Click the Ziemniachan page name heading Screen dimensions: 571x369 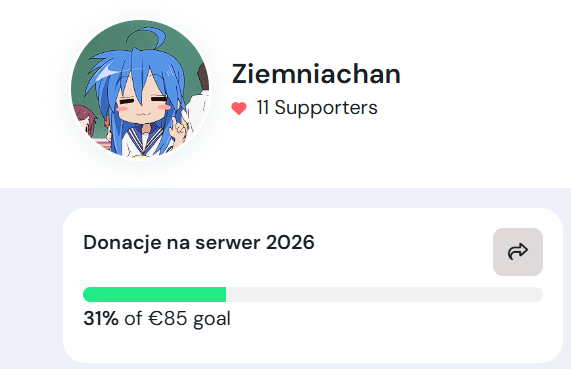[x=316, y=74]
